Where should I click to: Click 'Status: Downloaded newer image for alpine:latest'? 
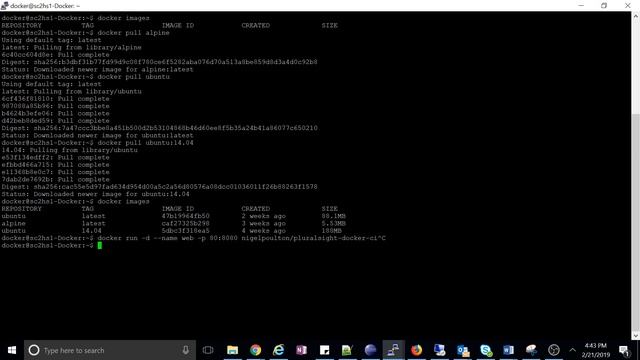(98, 69)
